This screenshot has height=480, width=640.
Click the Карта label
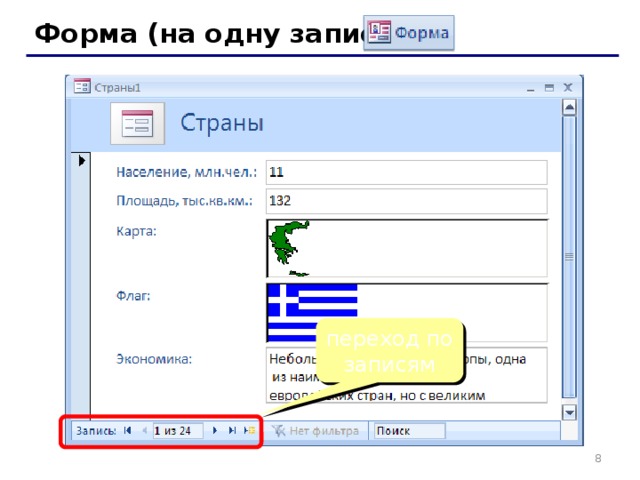(136, 231)
